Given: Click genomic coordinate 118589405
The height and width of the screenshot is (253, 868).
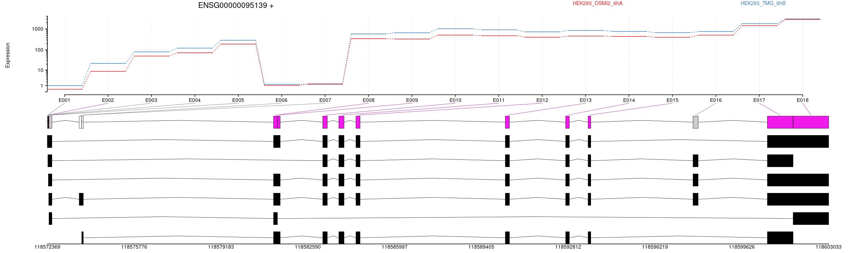Looking at the screenshot, I should pos(481,247).
